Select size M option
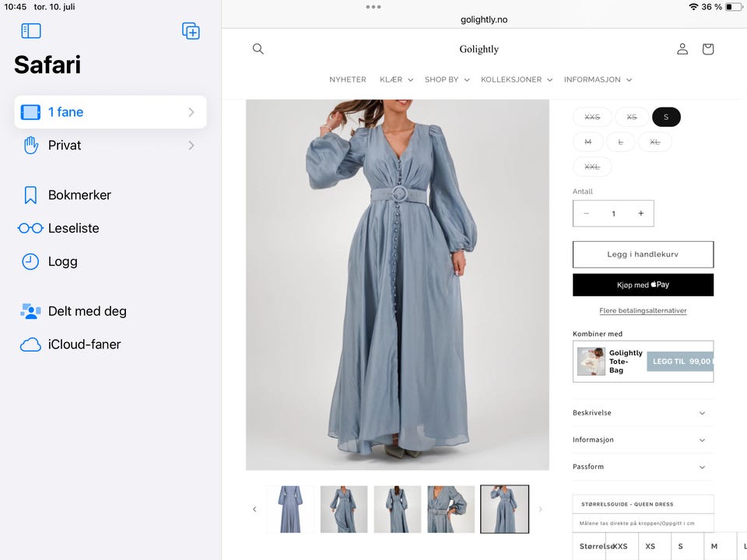Image resolution: width=747 pixels, height=560 pixels. click(588, 142)
